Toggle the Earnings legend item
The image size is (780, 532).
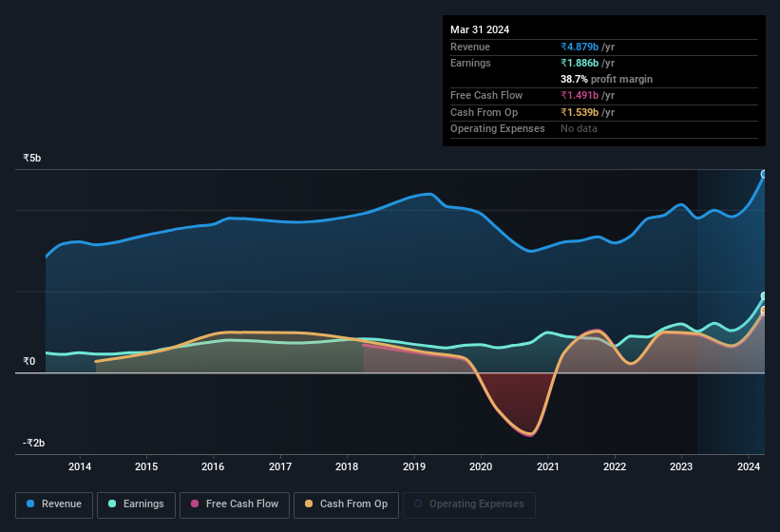tap(136, 504)
